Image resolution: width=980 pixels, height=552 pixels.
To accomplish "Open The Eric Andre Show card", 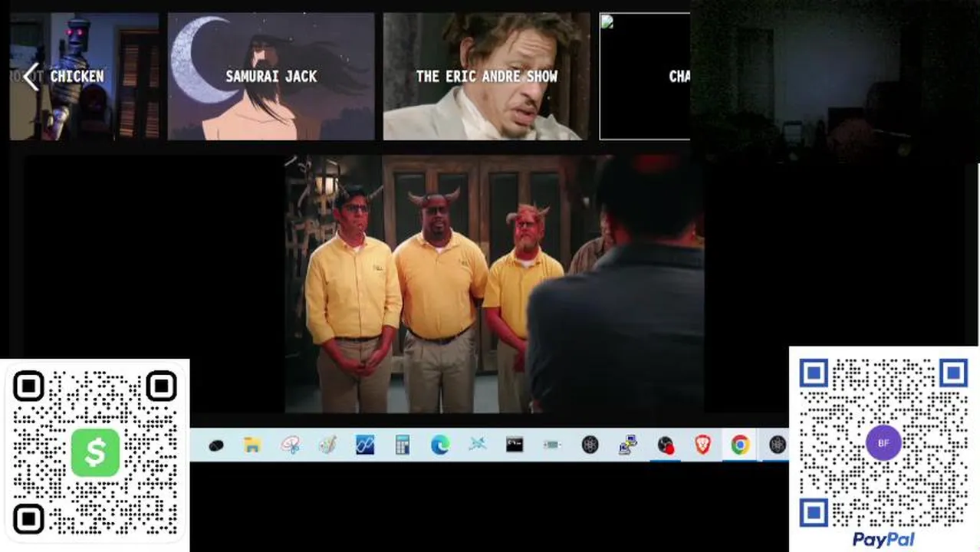I will (x=486, y=76).
